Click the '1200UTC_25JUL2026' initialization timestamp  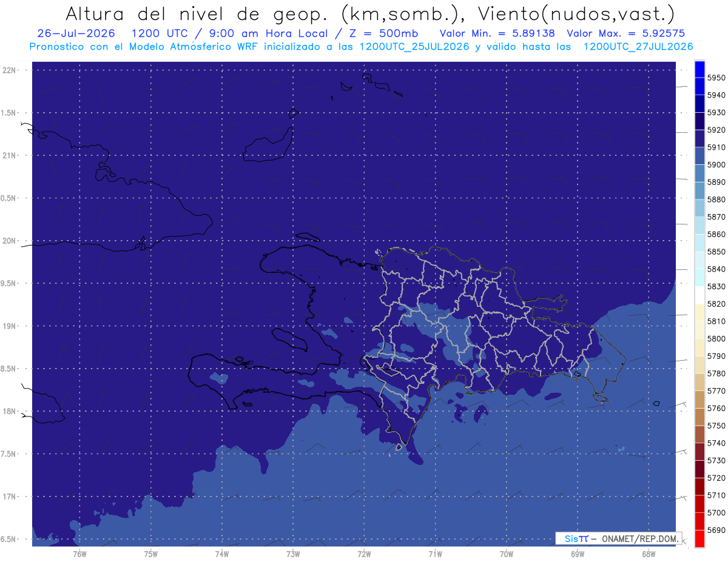[x=414, y=47]
